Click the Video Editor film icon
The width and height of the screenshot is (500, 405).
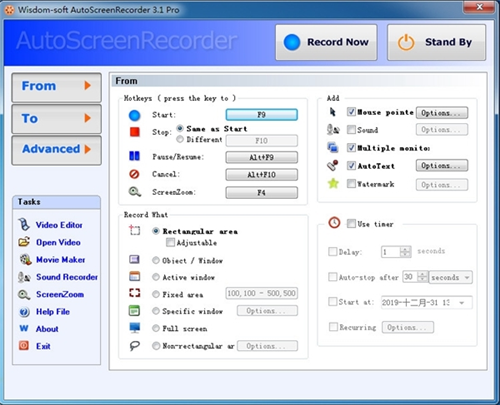(x=24, y=225)
